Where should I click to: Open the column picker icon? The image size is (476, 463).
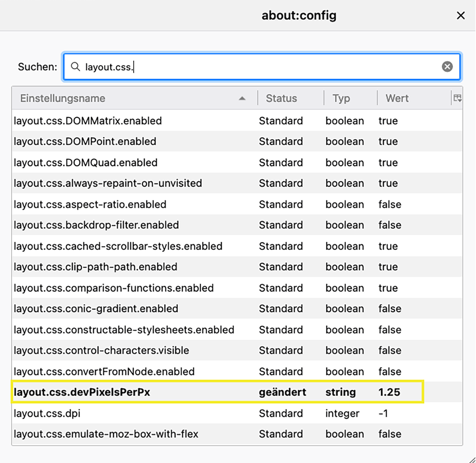tap(457, 98)
